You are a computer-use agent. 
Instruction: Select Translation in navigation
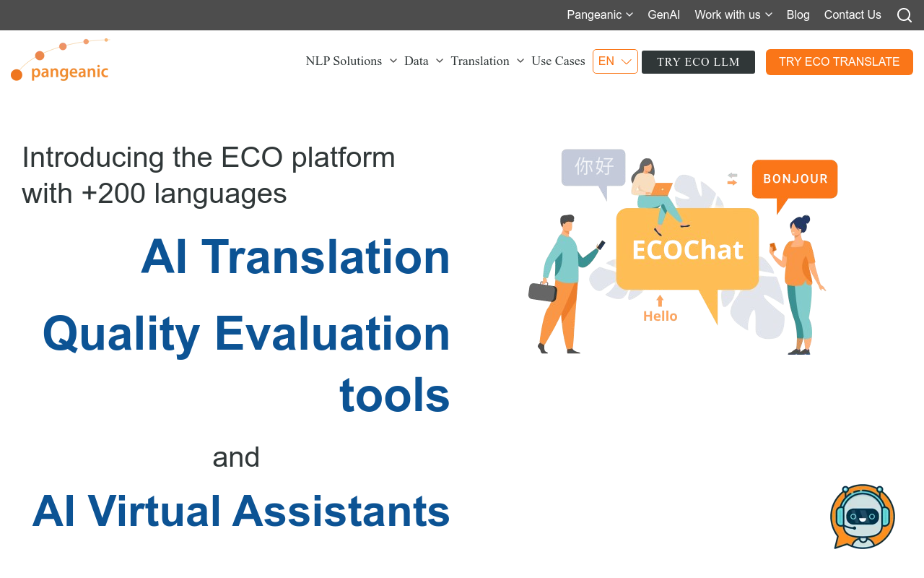[480, 61]
